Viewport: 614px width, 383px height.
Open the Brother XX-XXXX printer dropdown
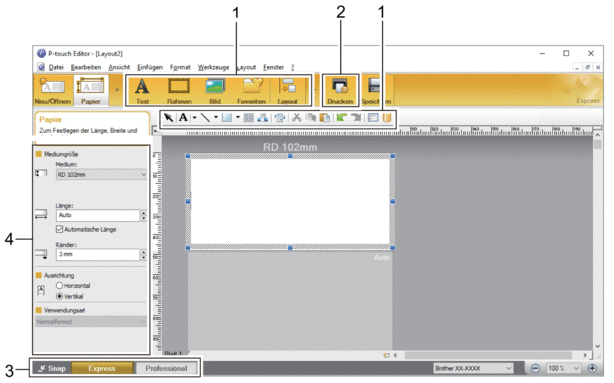[x=473, y=368]
